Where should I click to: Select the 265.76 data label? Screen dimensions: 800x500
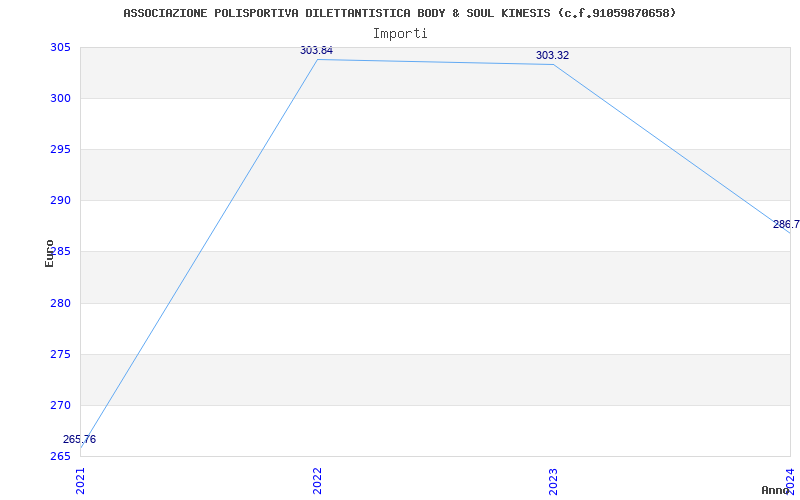(x=79, y=439)
